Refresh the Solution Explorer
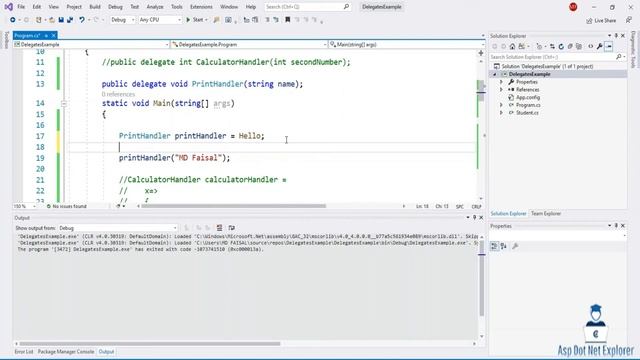This screenshot has width=640, height=360. pyautogui.click(x=561, y=47)
